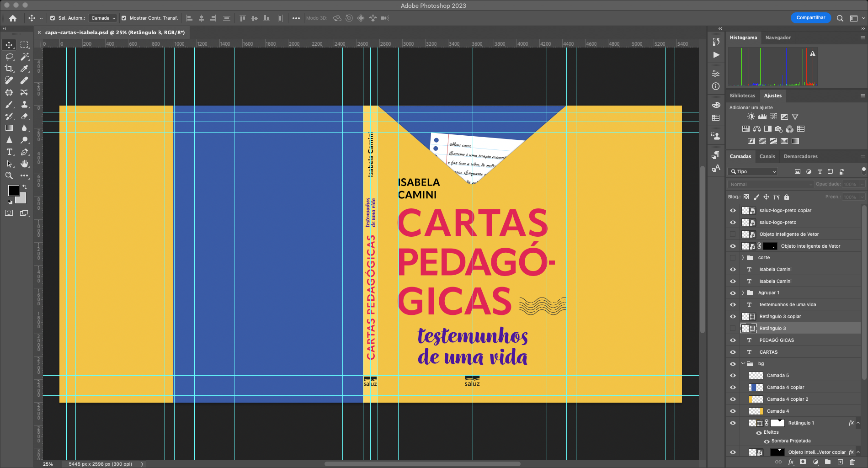Click the Home icon in options bar

(13, 18)
